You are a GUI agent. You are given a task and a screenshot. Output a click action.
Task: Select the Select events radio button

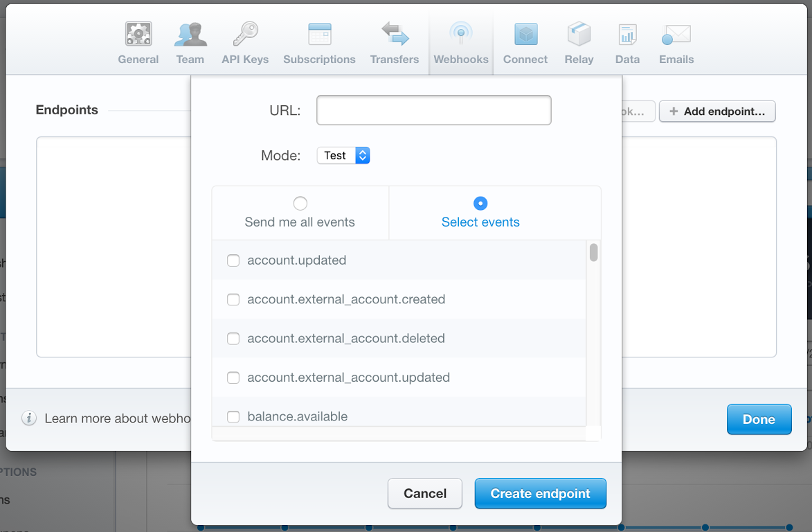pyautogui.click(x=480, y=203)
